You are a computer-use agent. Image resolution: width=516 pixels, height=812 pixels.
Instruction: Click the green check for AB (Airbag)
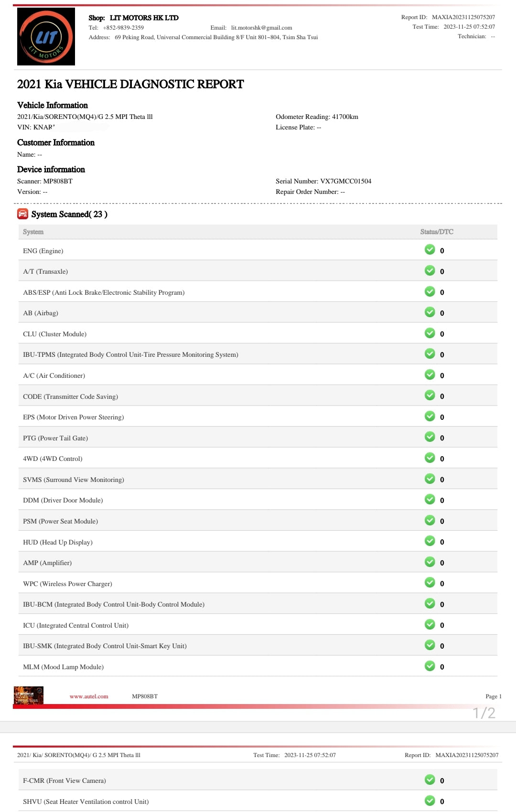[430, 312]
